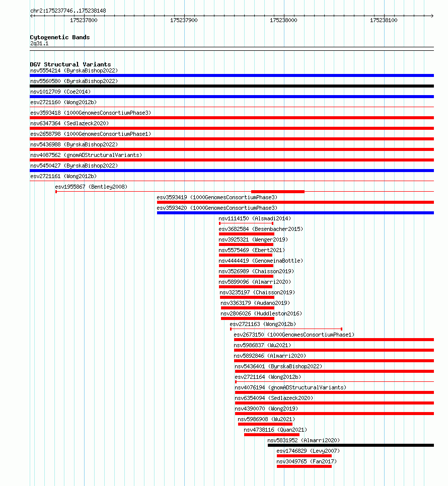448x486 pixels.
Task: Select nsv6354094 (Sedlazeck2020) label
Action: (274, 397)
